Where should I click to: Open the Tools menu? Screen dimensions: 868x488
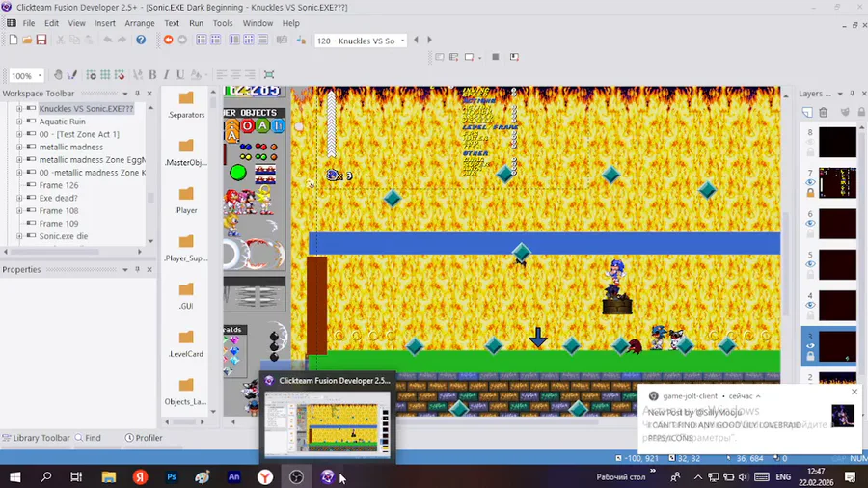pyautogui.click(x=223, y=23)
